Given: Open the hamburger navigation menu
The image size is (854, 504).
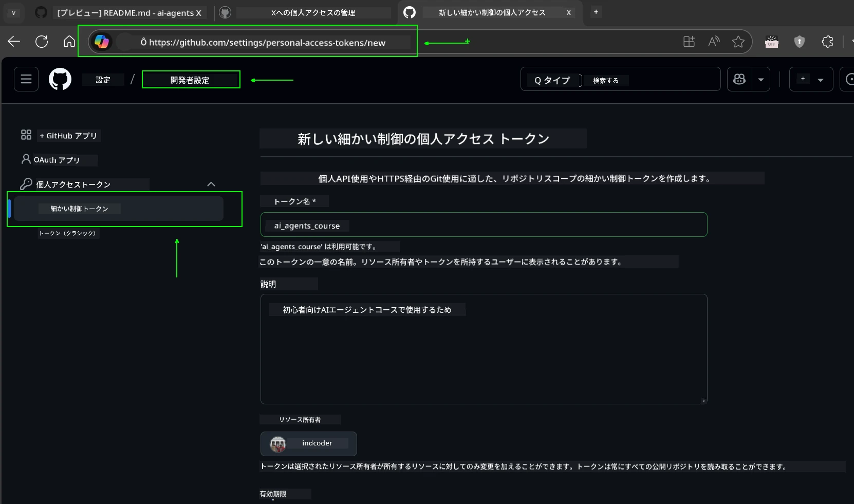Looking at the screenshot, I should tap(25, 79).
